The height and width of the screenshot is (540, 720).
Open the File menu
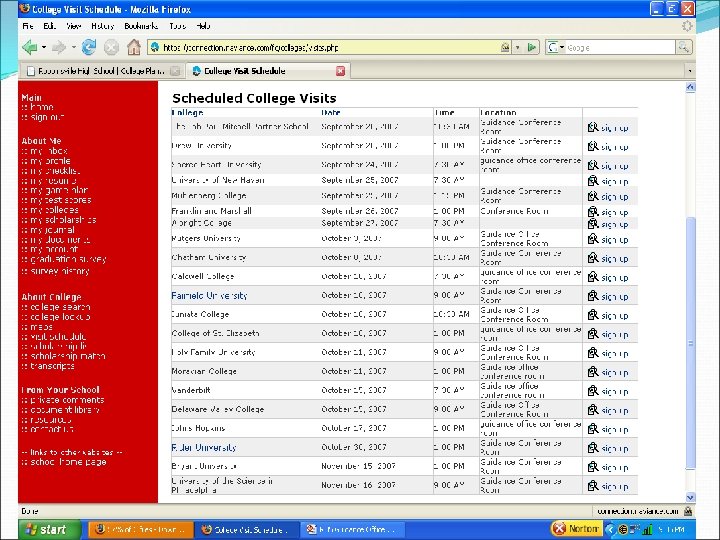click(x=28, y=26)
